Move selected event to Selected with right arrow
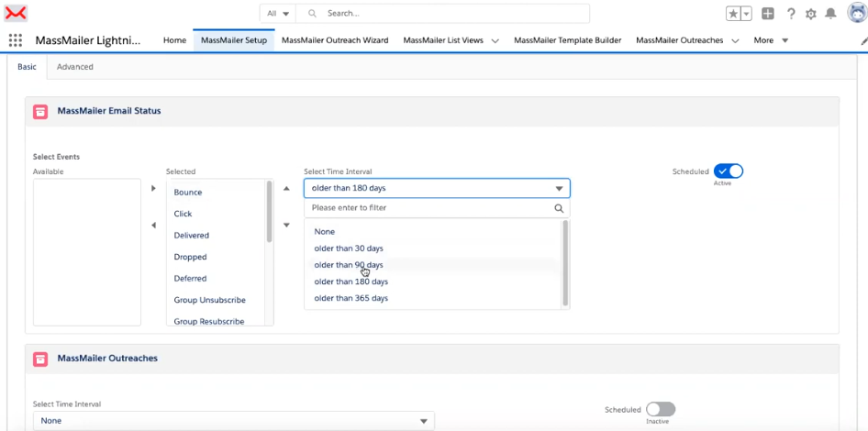Image resolution: width=868 pixels, height=431 pixels. click(x=153, y=188)
